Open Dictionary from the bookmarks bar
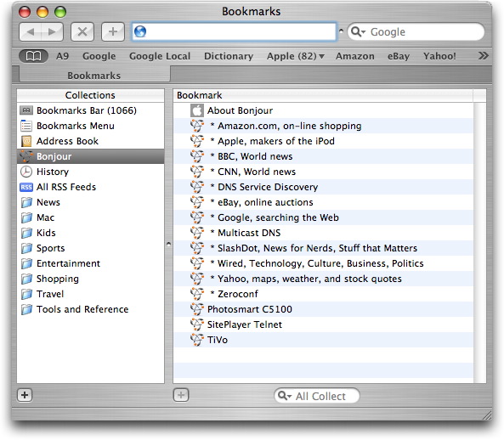Screen dimensions: 504x440 (x=229, y=56)
